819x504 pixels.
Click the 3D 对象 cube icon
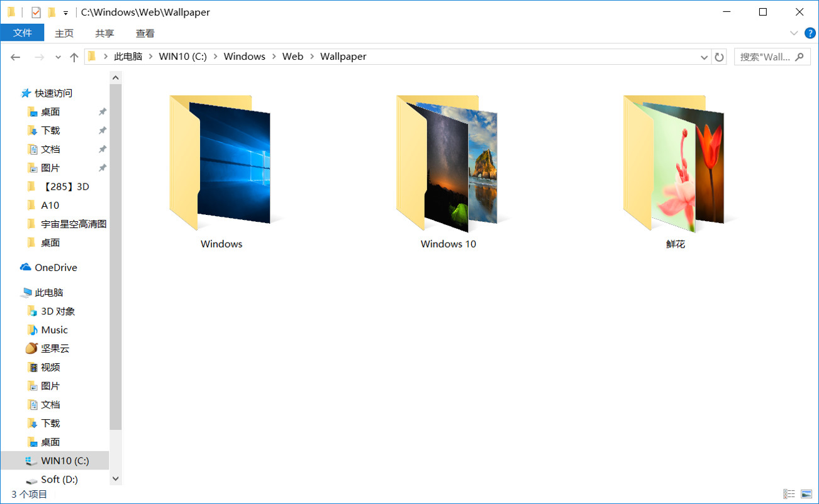tap(33, 311)
